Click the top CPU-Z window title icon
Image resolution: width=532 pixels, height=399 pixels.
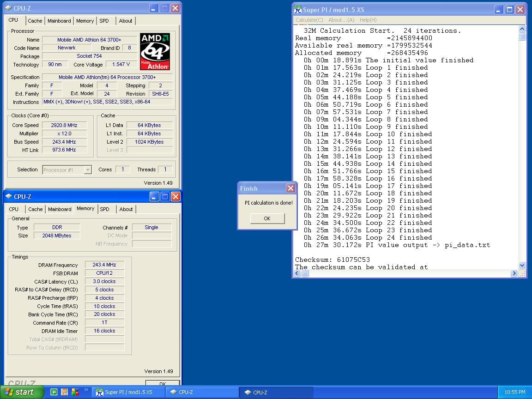tap(8, 8)
